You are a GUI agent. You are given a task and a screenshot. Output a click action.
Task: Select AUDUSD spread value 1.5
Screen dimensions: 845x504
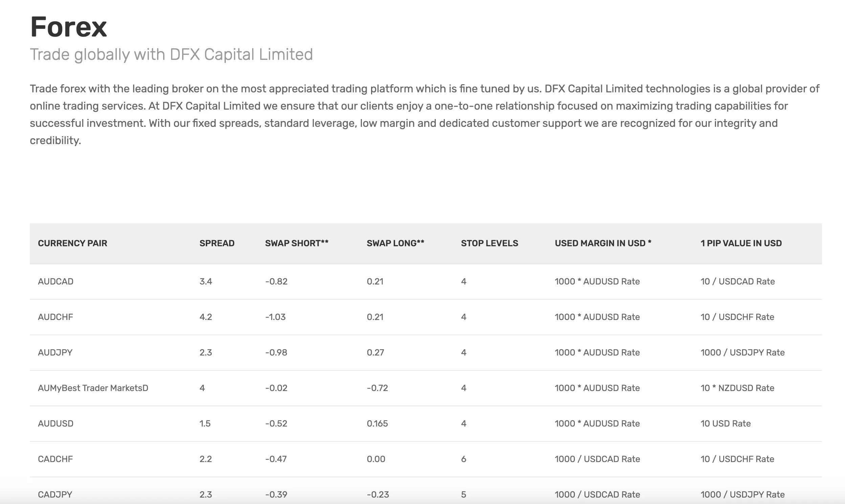(205, 423)
